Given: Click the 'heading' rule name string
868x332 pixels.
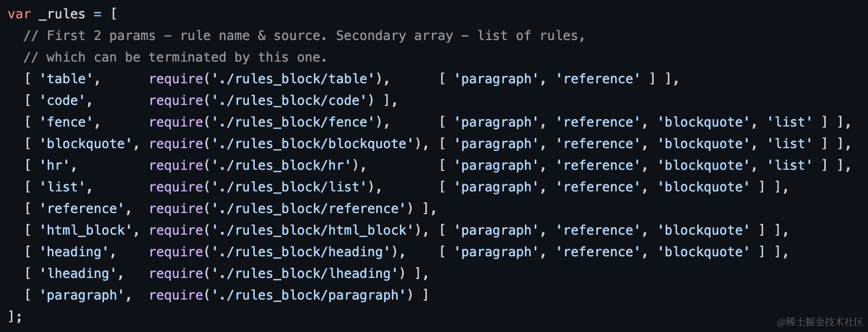Looking at the screenshot, I should [x=74, y=252].
